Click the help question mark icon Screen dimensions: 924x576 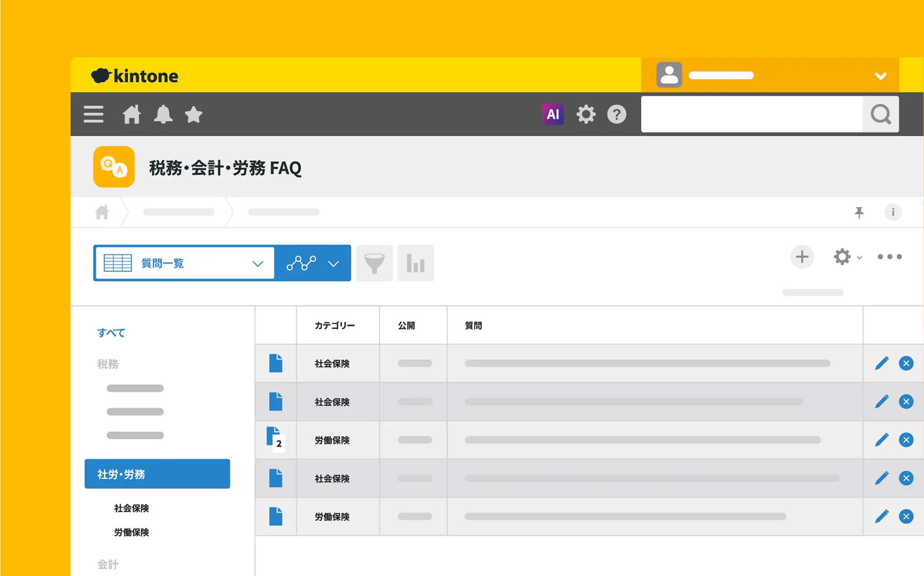pos(616,114)
